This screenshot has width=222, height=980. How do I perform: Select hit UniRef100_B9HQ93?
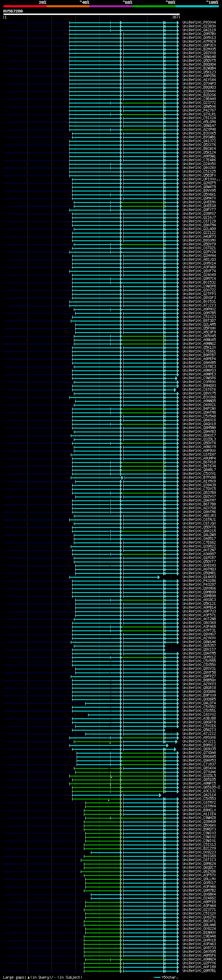click(x=199, y=386)
